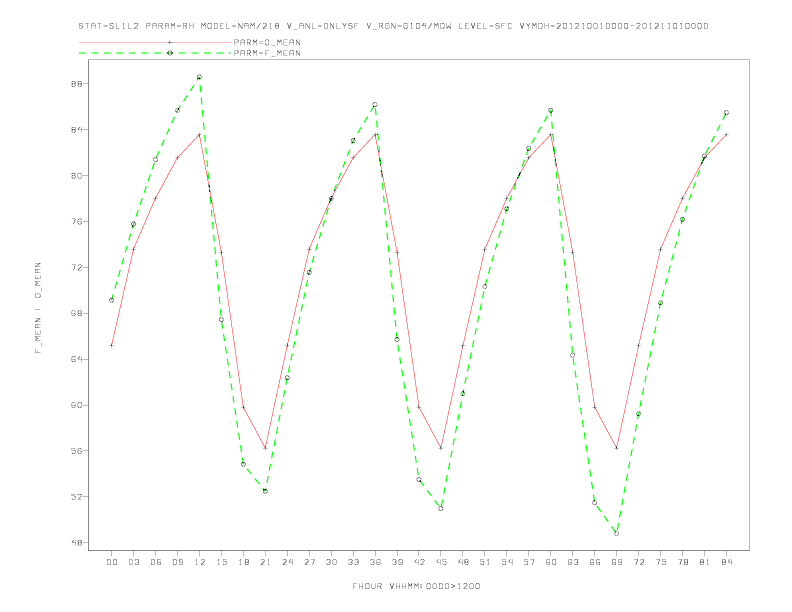Viewport: 792px width, 612px height.
Task: Click x-axis tick label 84
Action: click(x=726, y=562)
